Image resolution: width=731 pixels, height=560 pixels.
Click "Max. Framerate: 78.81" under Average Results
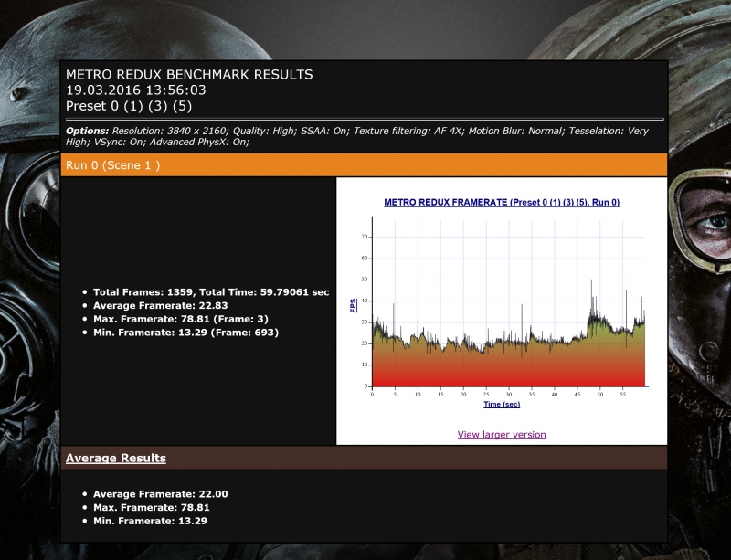coord(152,508)
